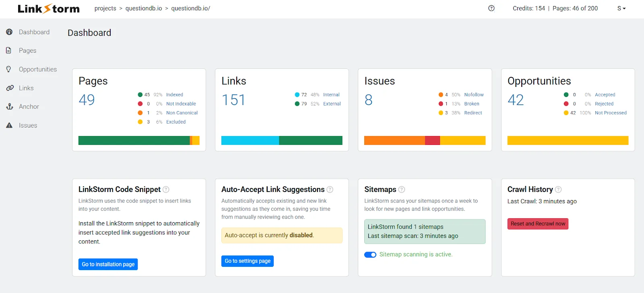The image size is (644, 293).
Task: Open the S user account dropdown
Action: point(621,8)
